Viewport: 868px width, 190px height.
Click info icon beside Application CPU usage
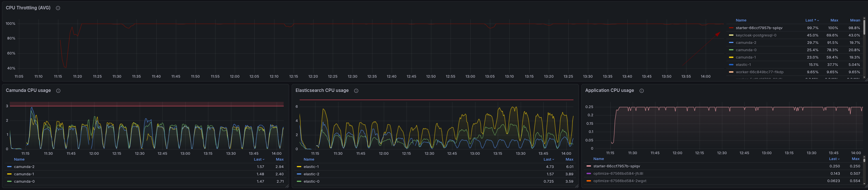click(x=641, y=91)
